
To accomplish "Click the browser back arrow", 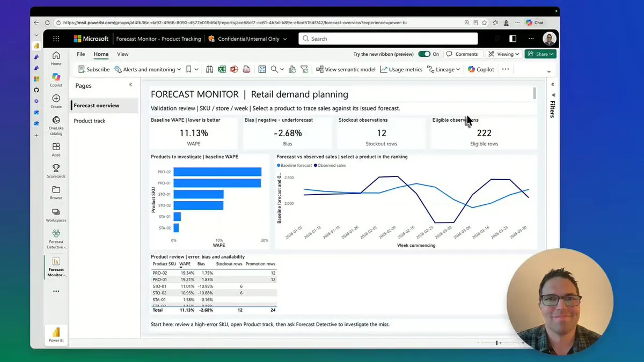I will point(36,23).
